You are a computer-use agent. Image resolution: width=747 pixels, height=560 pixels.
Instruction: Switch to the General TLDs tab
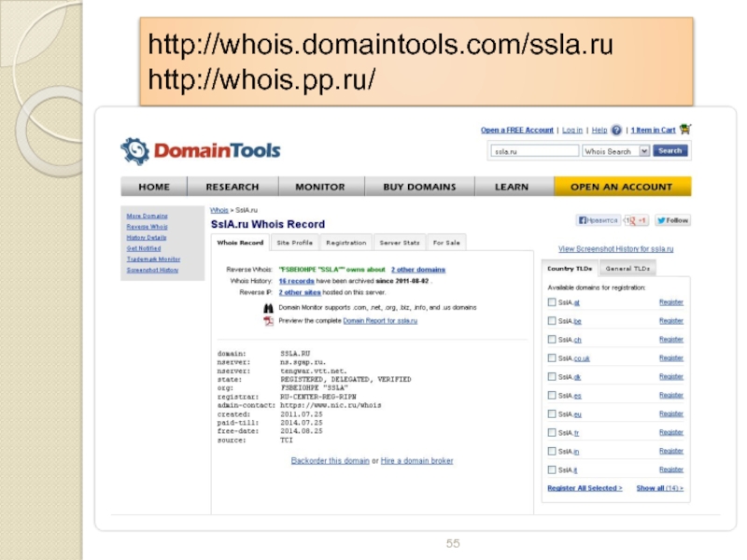pos(627,268)
